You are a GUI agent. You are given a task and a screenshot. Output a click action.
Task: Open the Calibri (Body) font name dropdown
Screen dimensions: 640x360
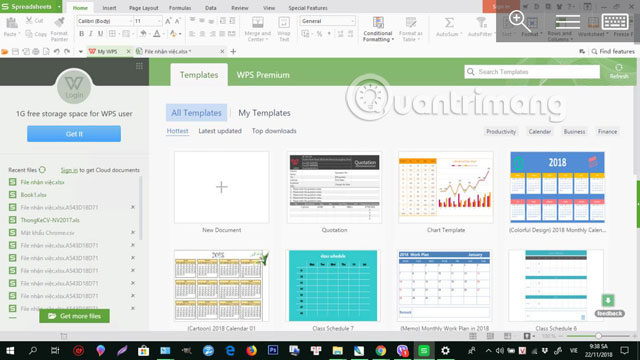tap(131, 21)
